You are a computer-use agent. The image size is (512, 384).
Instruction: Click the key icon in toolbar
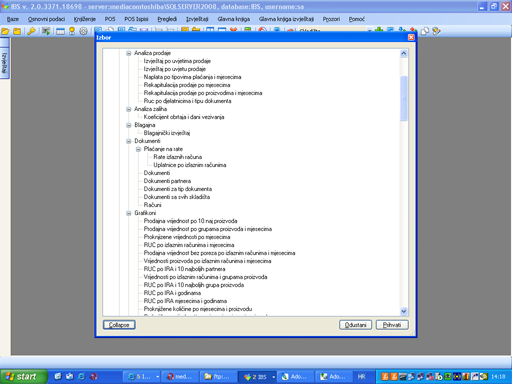pos(31,31)
